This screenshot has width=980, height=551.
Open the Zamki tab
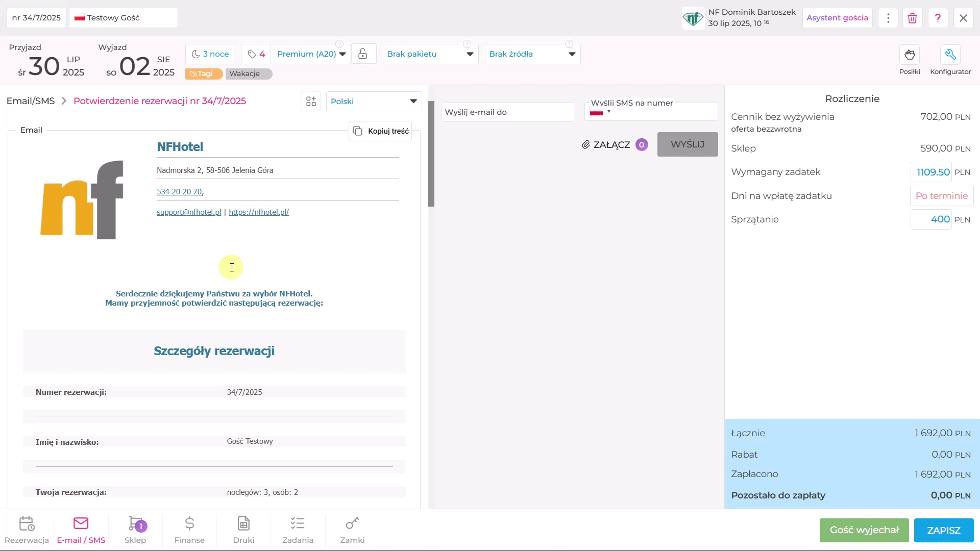click(x=352, y=530)
